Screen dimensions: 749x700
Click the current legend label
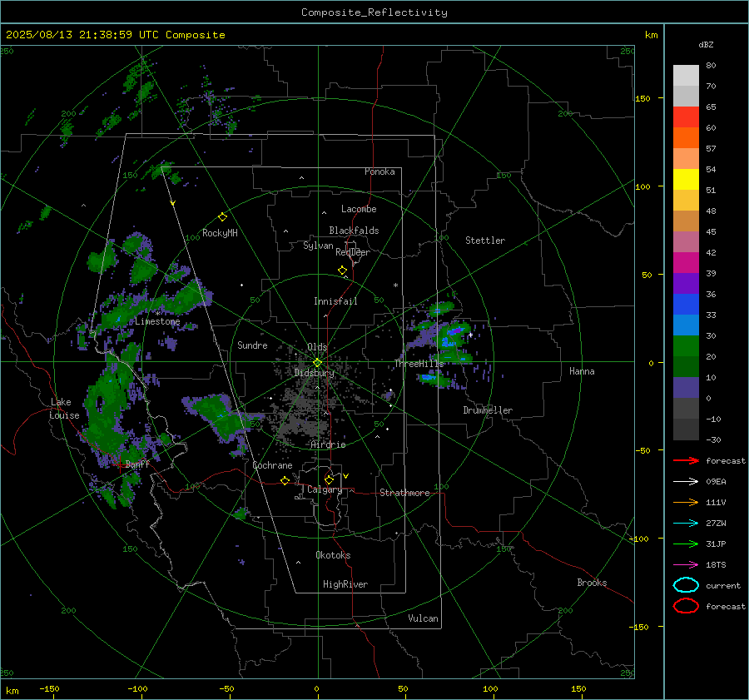coord(723,585)
